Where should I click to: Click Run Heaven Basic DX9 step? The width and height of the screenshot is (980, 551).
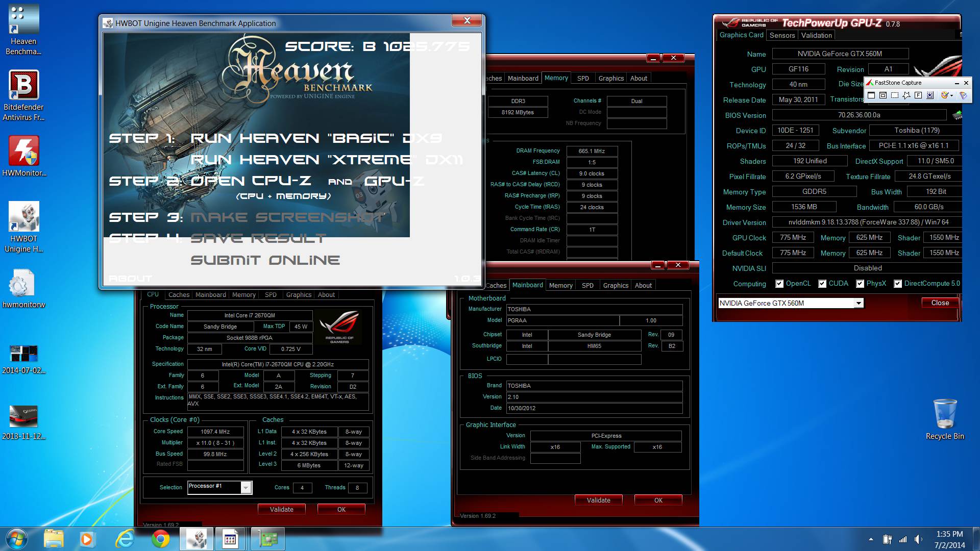[316, 138]
